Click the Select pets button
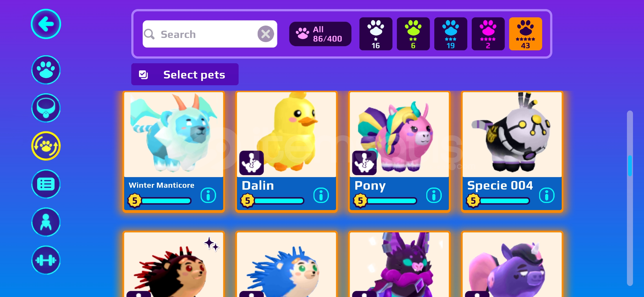 (x=185, y=75)
